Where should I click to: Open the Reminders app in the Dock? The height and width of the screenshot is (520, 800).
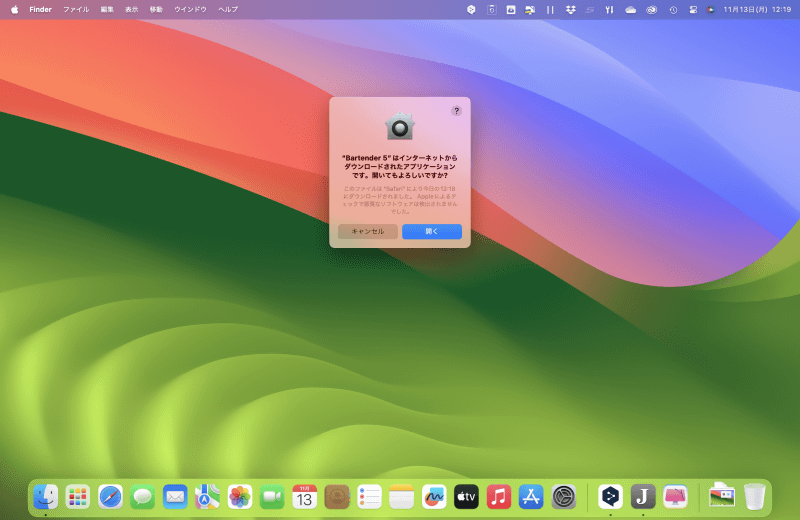(x=369, y=497)
